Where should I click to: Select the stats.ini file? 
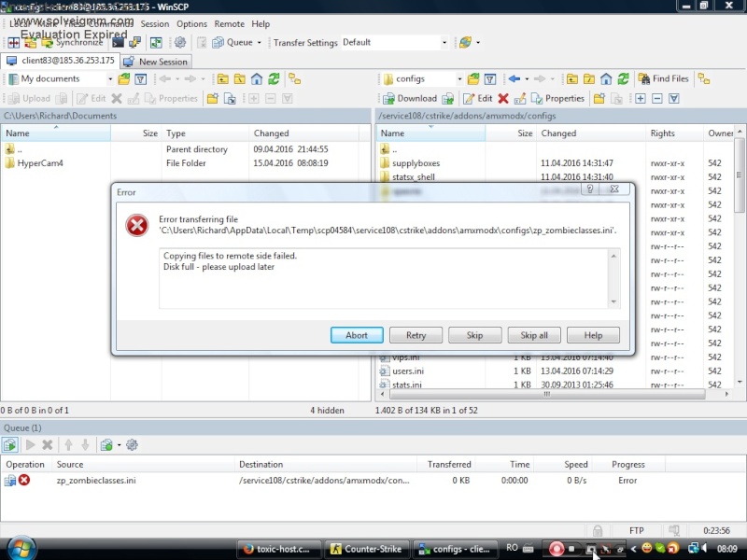click(407, 385)
